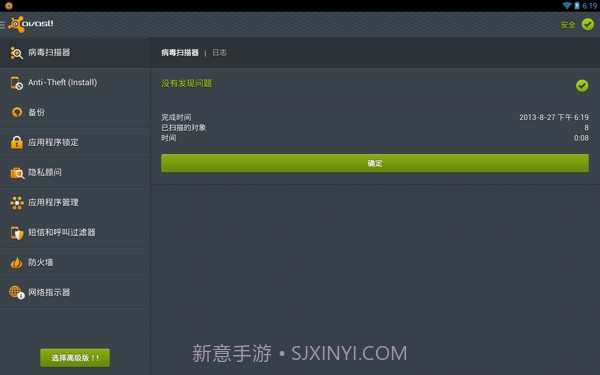Image resolution: width=600 pixels, height=375 pixels.
Task: Click the SMS and Call Filter shield icon
Action: click(17, 233)
